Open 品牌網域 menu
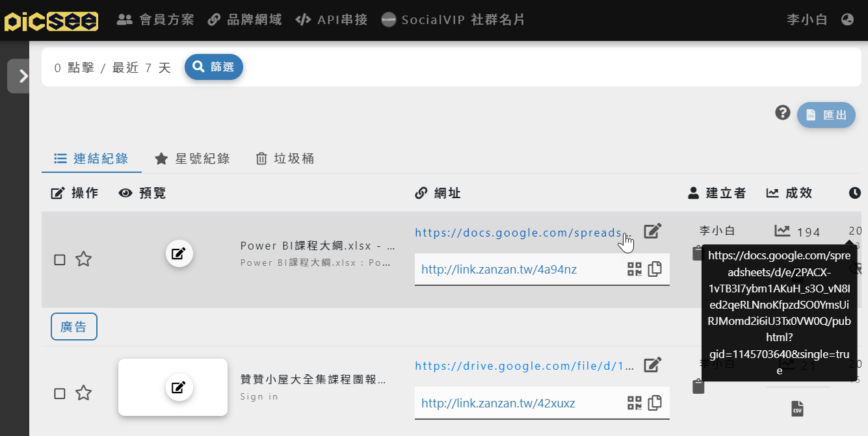This screenshot has height=436, width=868. click(244, 19)
